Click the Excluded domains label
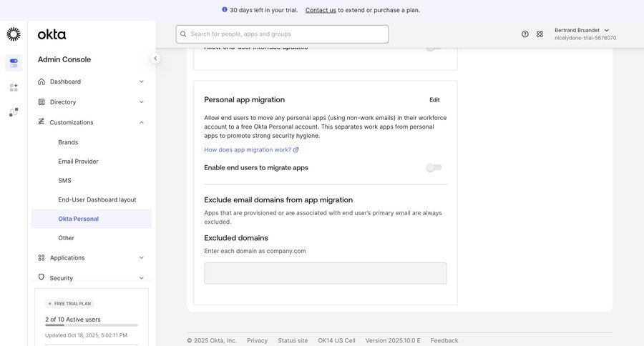Screen dimensions: 644x346 click(x=236, y=238)
